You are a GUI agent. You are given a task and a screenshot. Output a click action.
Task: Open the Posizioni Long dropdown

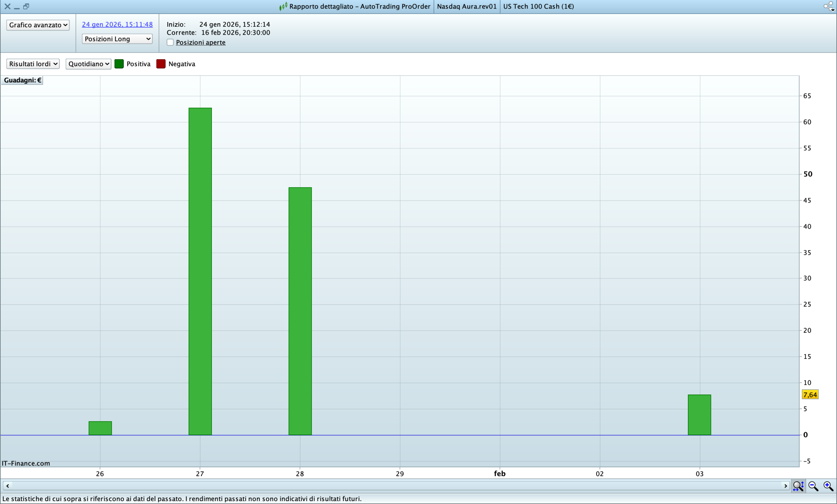117,39
